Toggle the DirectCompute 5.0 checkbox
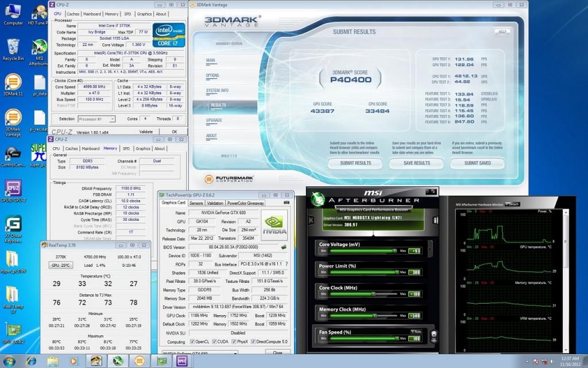Viewport: 588px width, 368px height. 253,342
